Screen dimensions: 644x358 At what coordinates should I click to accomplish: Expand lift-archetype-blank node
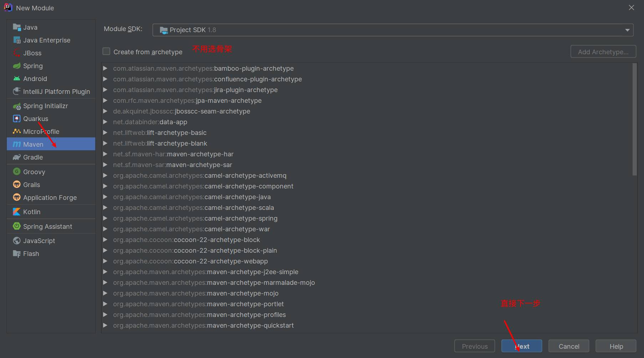point(105,143)
